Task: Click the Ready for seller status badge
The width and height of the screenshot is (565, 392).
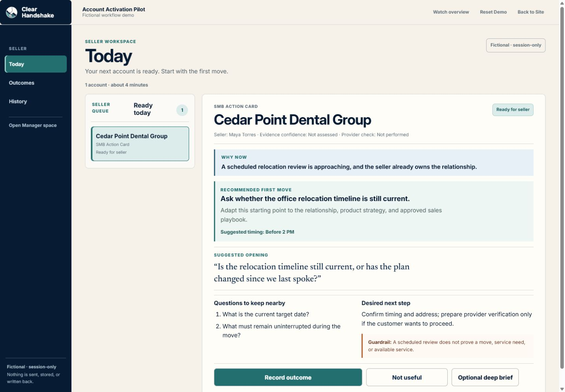Action: click(x=513, y=110)
